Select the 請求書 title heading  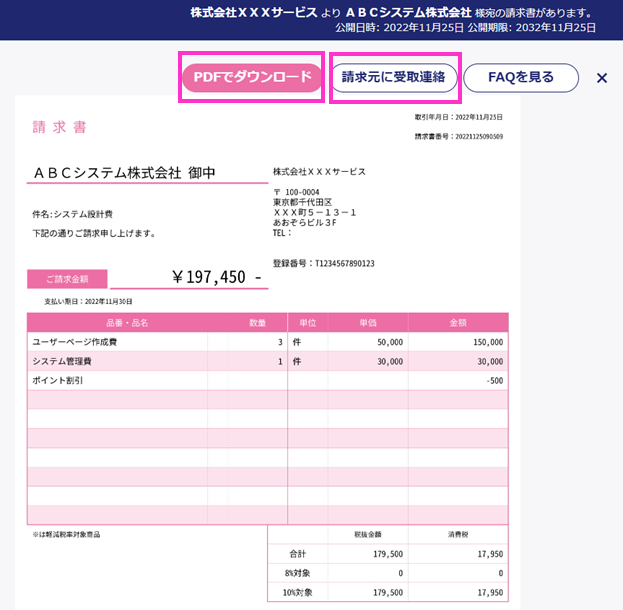[59, 127]
